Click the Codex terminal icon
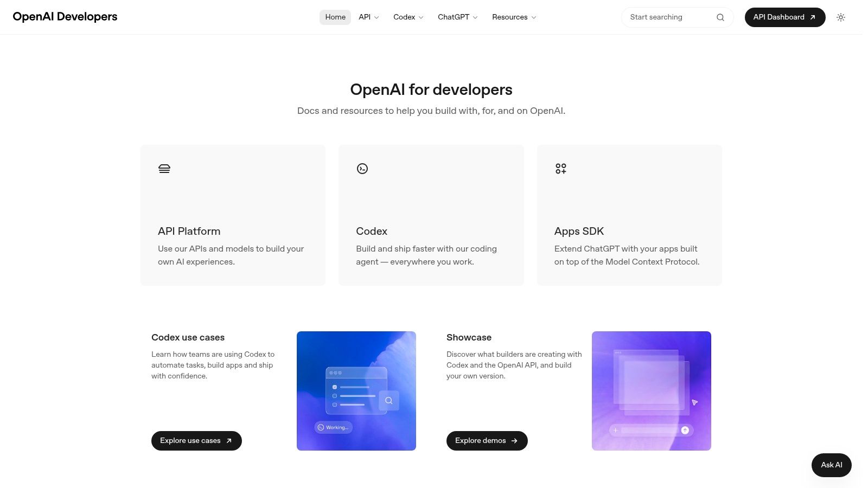868x488 pixels. point(362,169)
